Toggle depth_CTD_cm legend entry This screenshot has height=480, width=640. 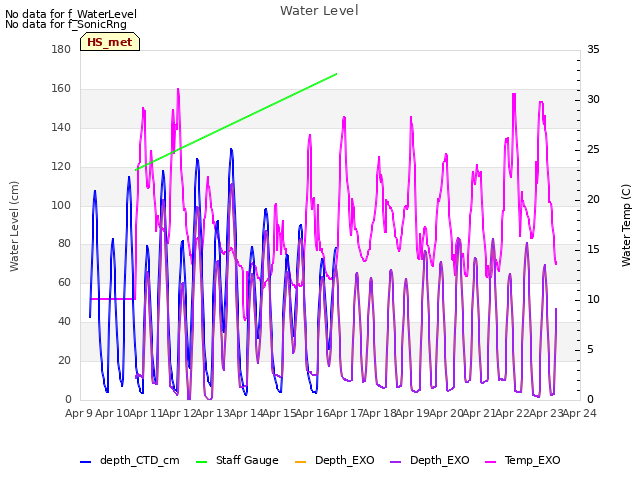130,460
